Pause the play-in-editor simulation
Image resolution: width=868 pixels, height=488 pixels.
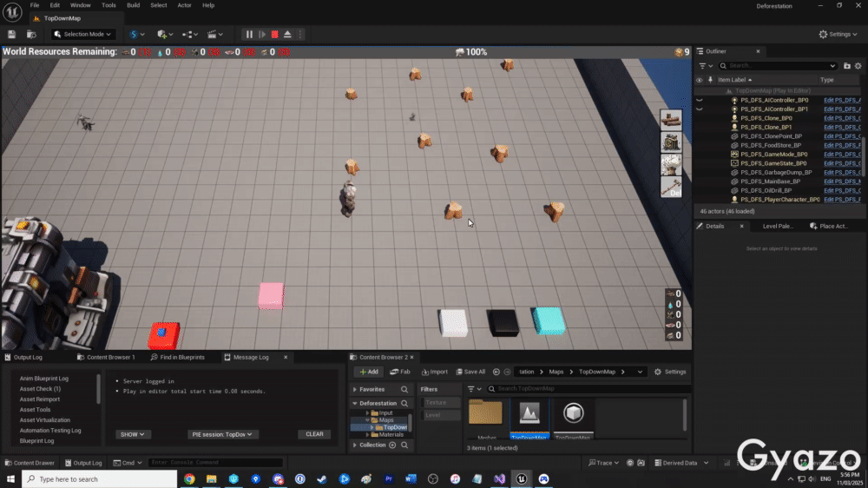pyautogui.click(x=249, y=34)
